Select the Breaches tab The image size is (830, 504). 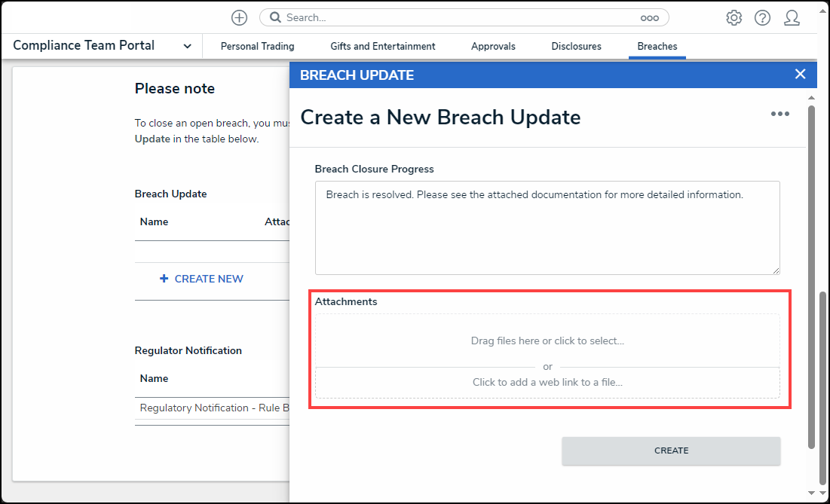coord(657,46)
